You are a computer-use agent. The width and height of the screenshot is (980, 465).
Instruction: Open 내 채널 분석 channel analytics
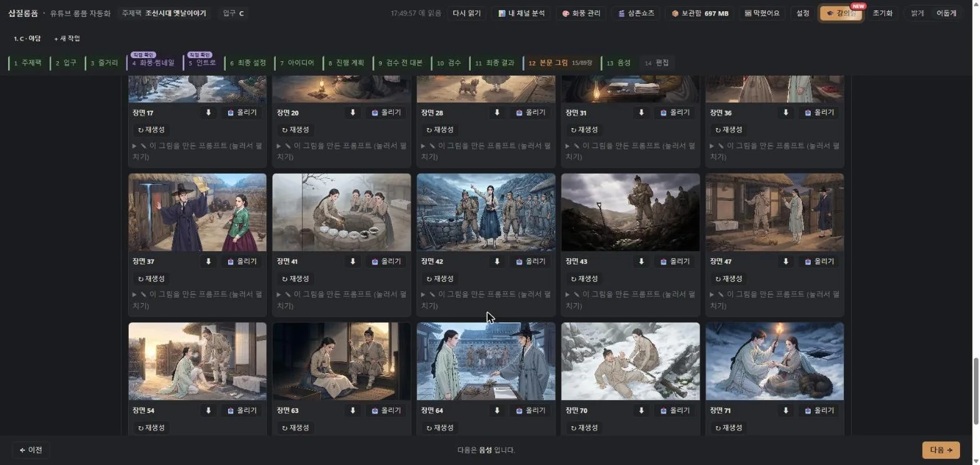[x=521, y=13]
